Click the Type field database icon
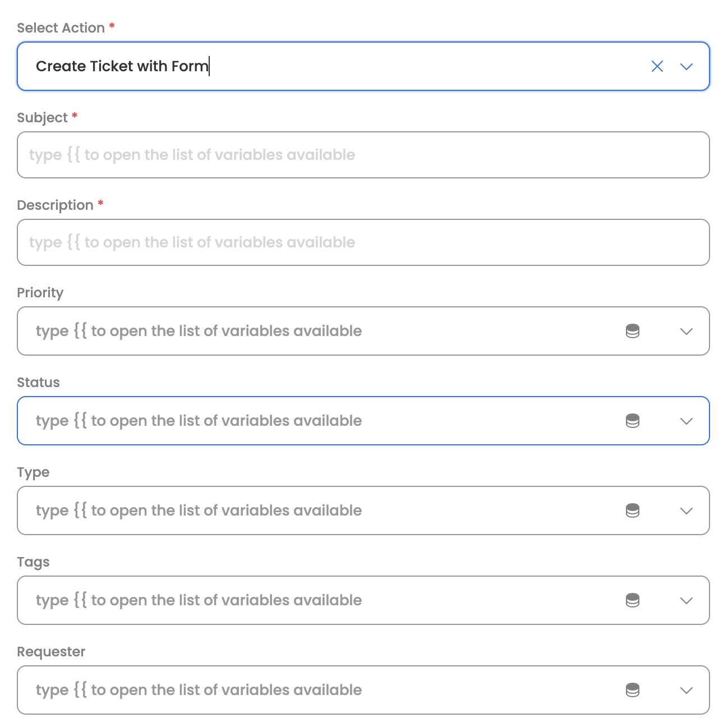Screen dimensions: 728x727 pyautogui.click(x=632, y=510)
